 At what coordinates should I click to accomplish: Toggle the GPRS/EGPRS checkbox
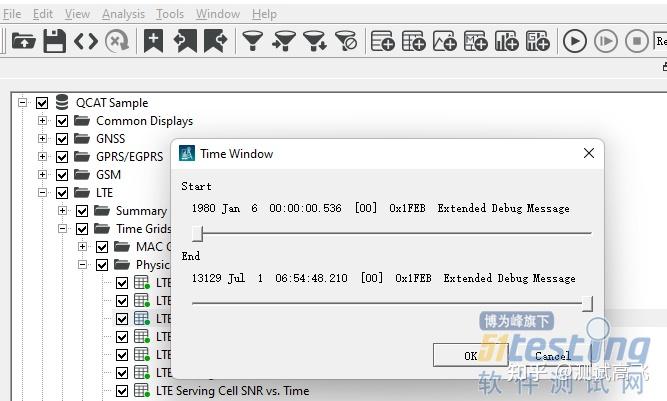(62, 157)
